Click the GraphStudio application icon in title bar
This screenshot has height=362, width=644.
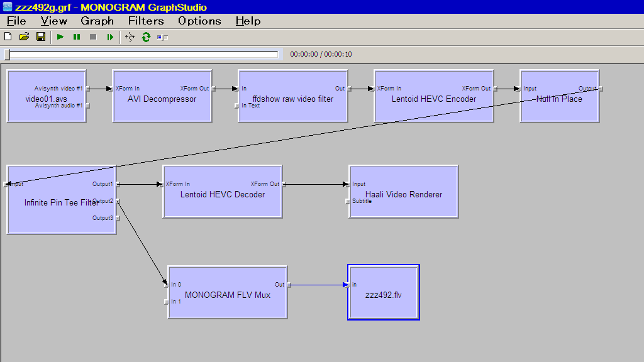click(8, 6)
